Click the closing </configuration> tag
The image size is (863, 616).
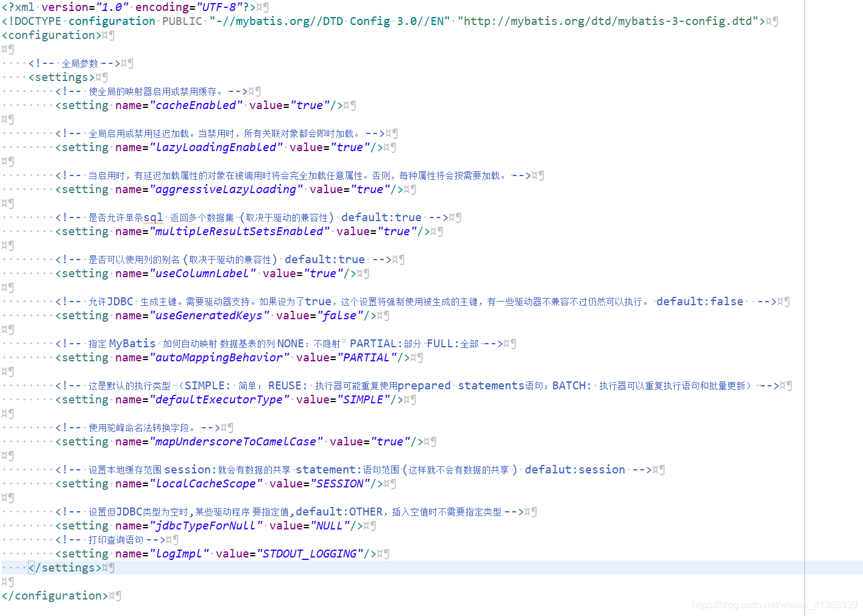(55, 596)
